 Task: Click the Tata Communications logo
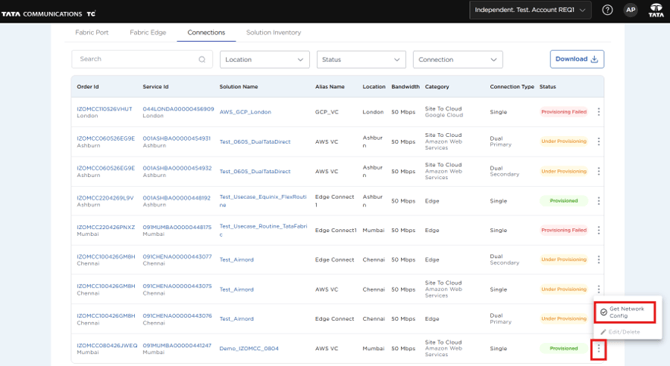(48, 14)
